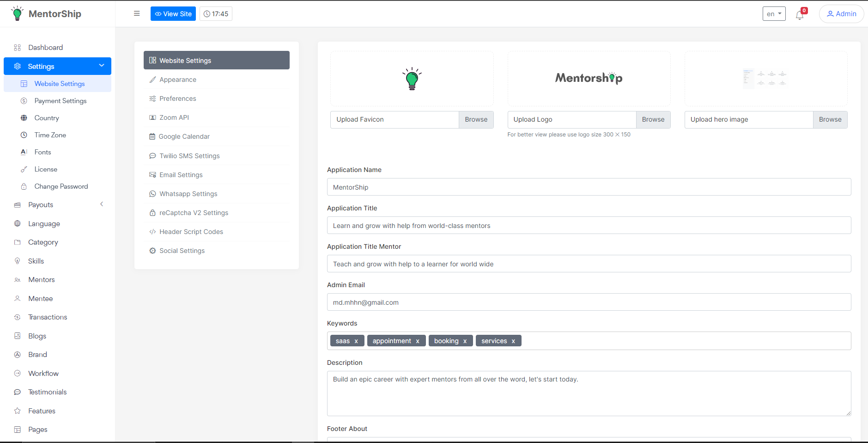Open the Admin user menu

point(841,14)
